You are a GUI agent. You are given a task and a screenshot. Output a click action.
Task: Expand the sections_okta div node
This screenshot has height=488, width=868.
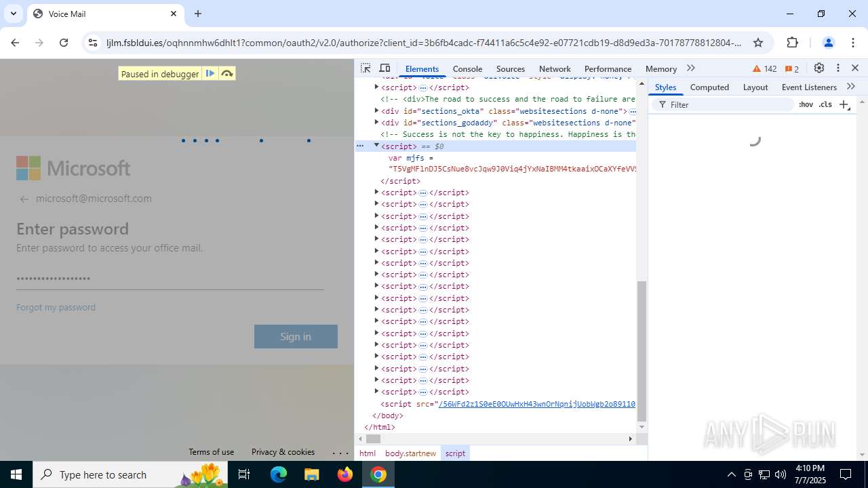[x=376, y=110]
